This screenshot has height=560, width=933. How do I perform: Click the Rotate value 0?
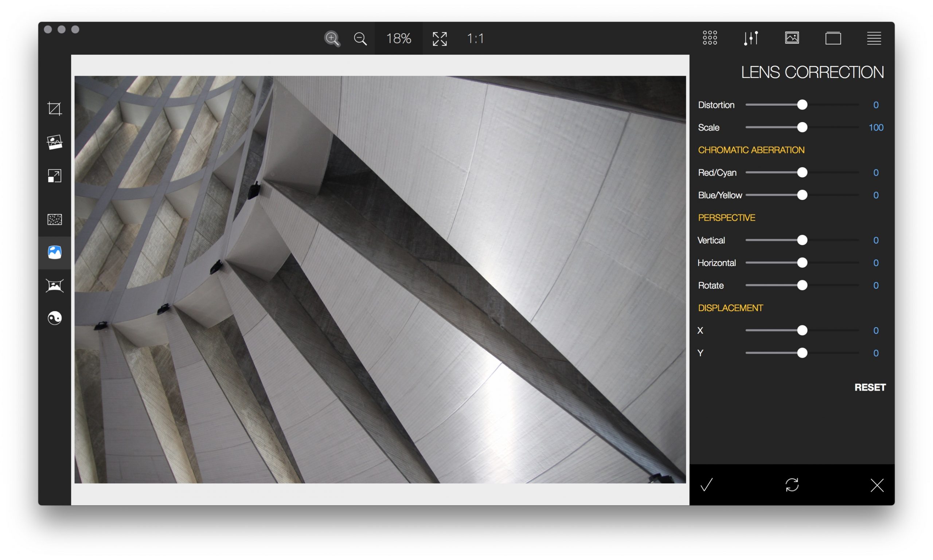pyautogui.click(x=876, y=286)
